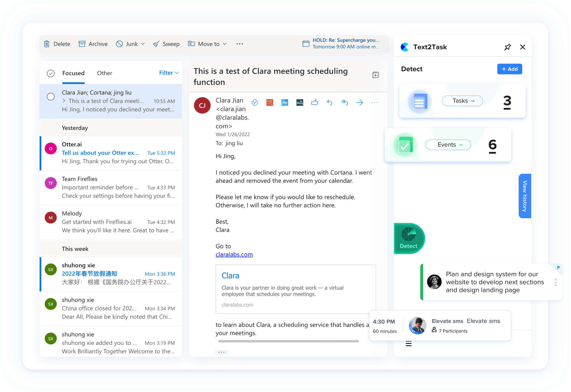Click the task card assignee avatar
The image size is (571, 392).
pyautogui.click(x=434, y=282)
